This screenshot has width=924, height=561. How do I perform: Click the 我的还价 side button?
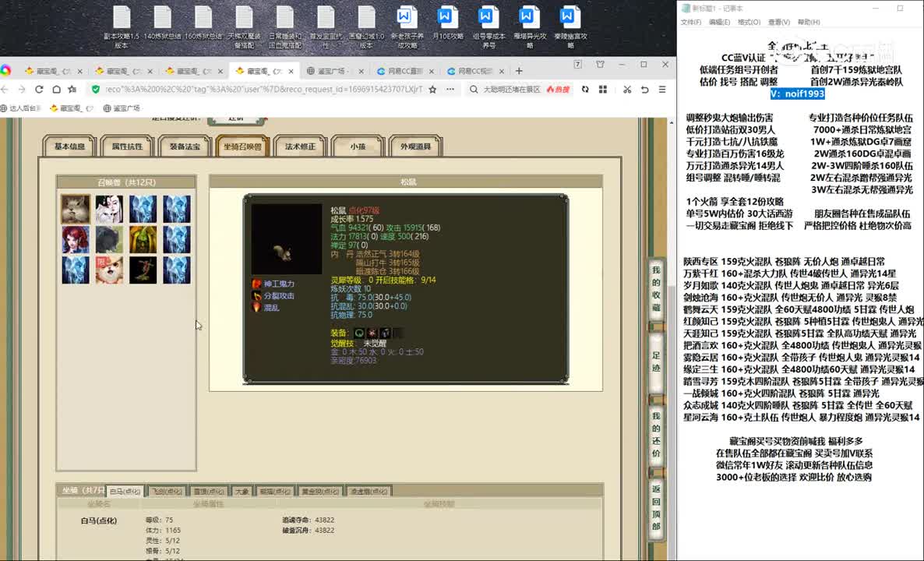tap(656, 435)
